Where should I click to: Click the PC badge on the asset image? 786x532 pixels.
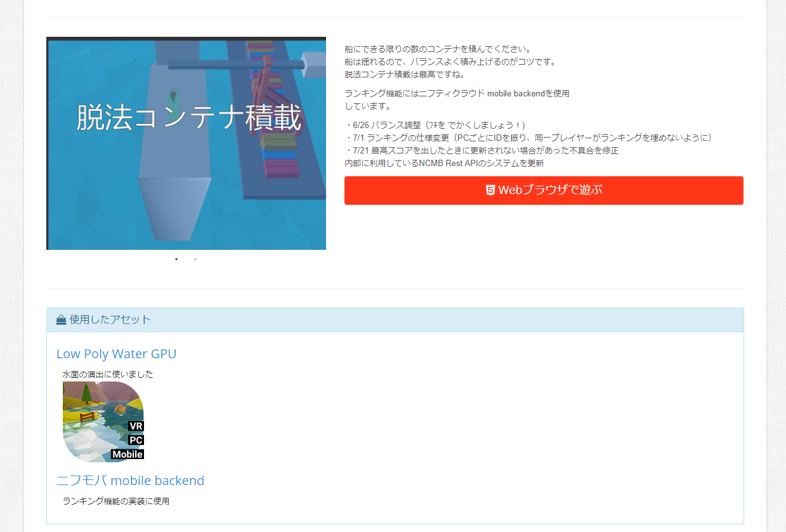[136, 440]
